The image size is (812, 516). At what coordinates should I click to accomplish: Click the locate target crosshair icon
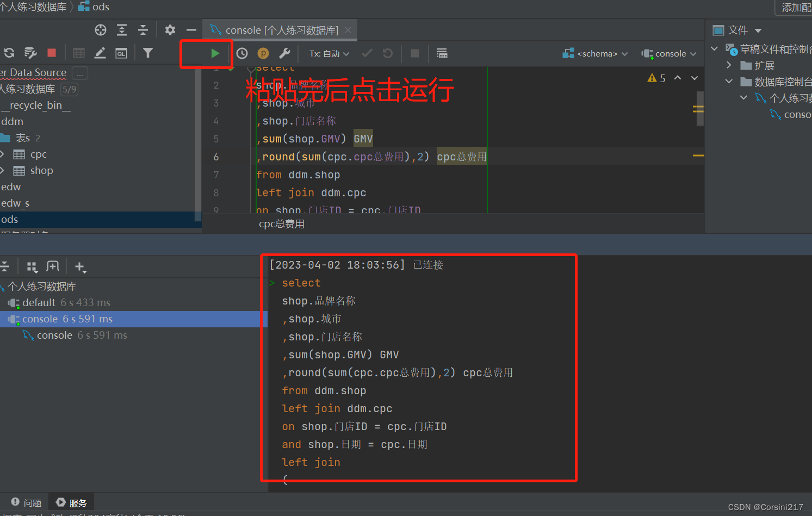point(101,30)
